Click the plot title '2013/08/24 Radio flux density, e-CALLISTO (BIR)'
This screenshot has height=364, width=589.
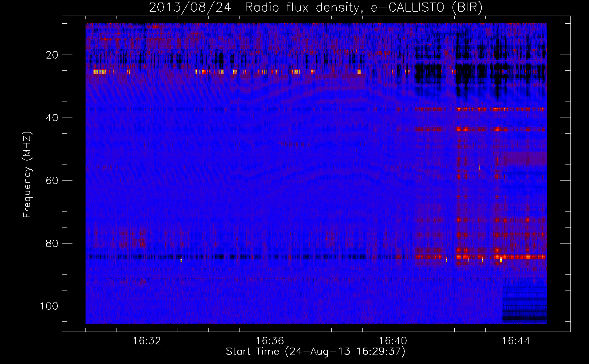316,8
